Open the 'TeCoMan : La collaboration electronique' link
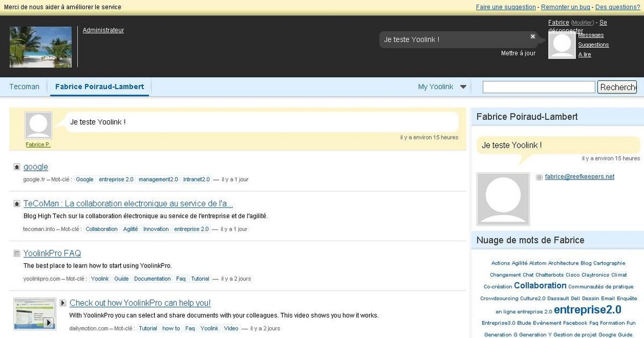Image resolution: width=644 pixels, height=338 pixels. tap(128, 203)
